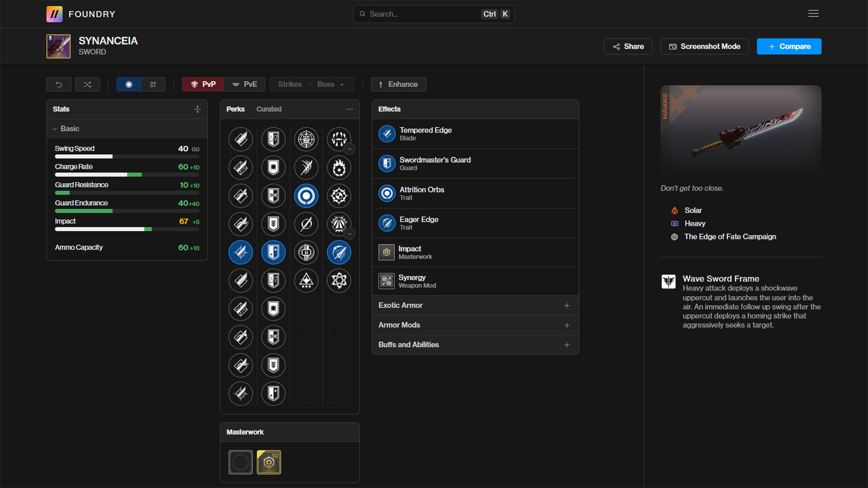Click the Screenshot Mode button
This screenshot has height=488, width=868.
coord(704,47)
